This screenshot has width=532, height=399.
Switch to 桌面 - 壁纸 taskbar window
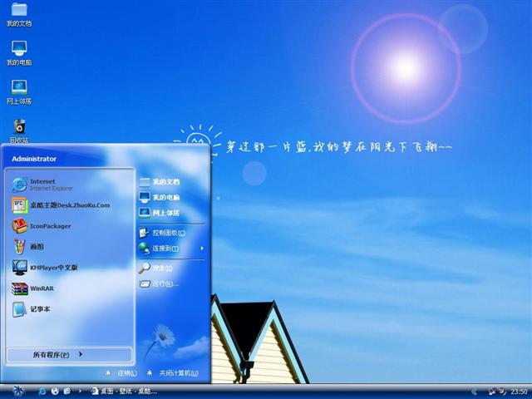(124, 392)
